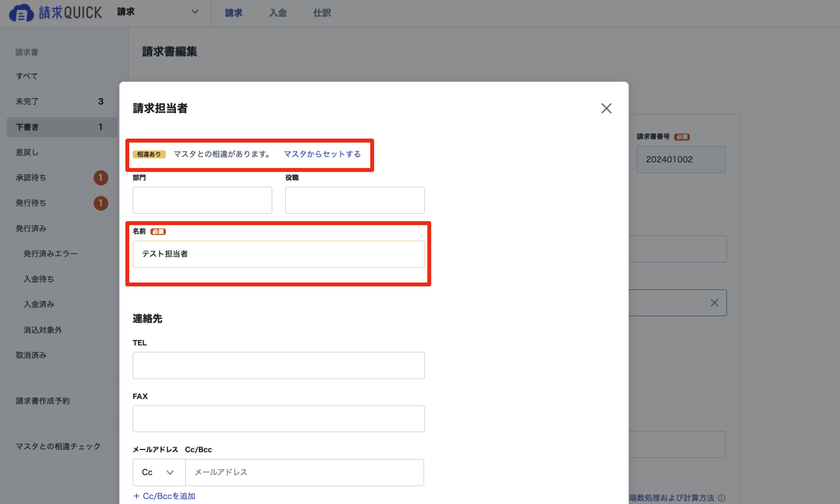
Task: Click the 発行待ち badge showing 1
Action: [101, 203]
